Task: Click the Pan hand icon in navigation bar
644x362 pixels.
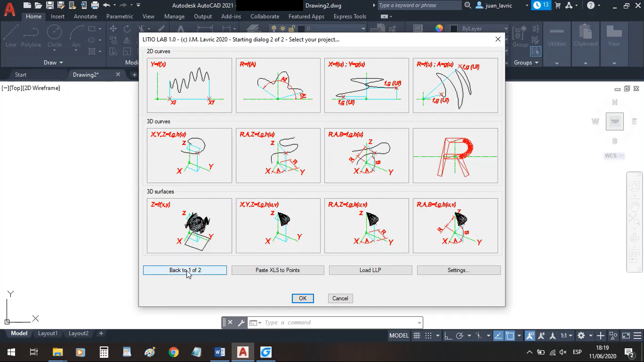Action: pos(635,206)
